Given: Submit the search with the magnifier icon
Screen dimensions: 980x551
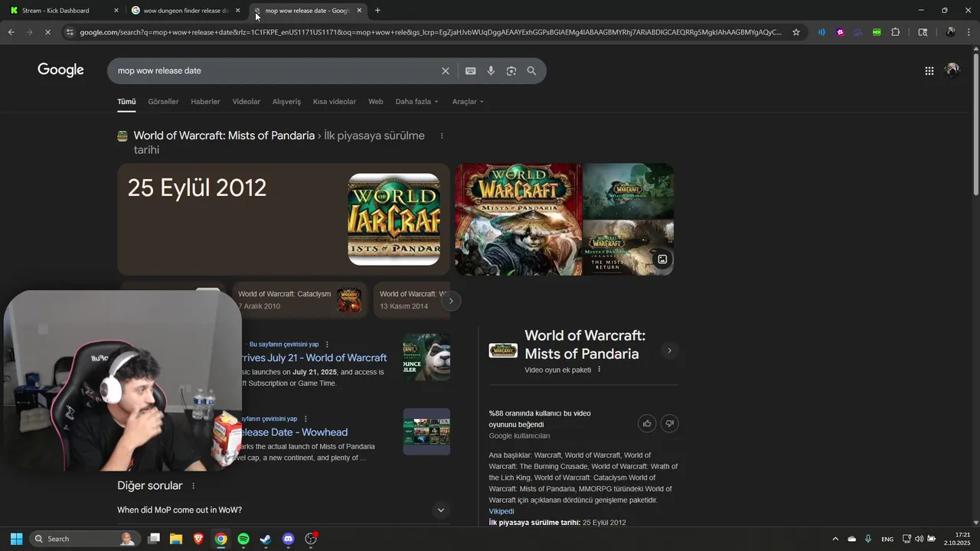Looking at the screenshot, I should (x=531, y=70).
